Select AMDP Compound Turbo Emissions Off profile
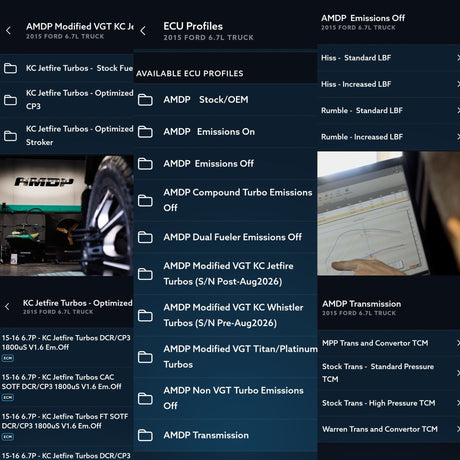Screen dimensions: 460x460 [226, 200]
